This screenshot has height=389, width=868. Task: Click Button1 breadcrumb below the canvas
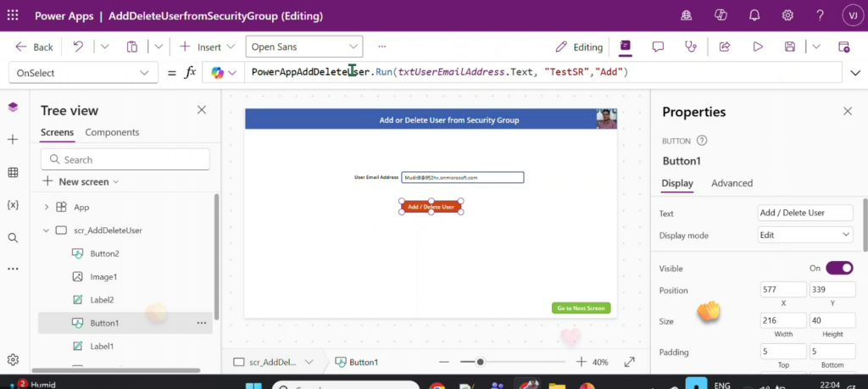pyautogui.click(x=357, y=362)
